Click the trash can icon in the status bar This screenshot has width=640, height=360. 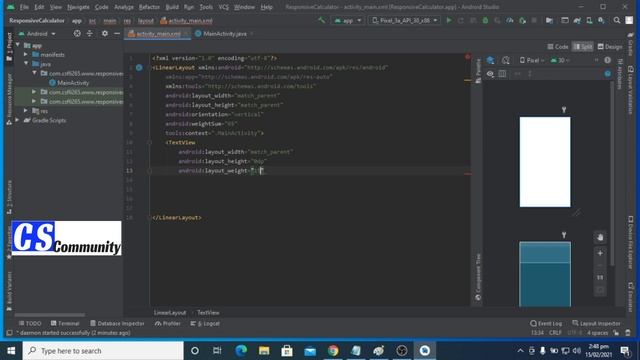[x=628, y=333]
